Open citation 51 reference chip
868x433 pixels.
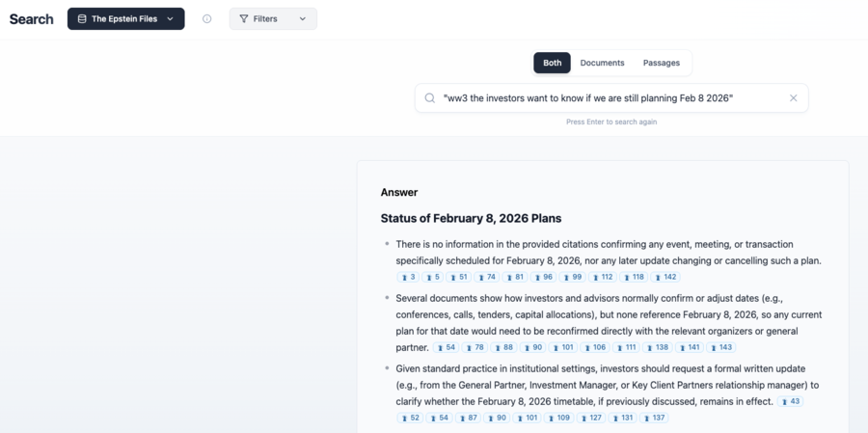coord(459,277)
